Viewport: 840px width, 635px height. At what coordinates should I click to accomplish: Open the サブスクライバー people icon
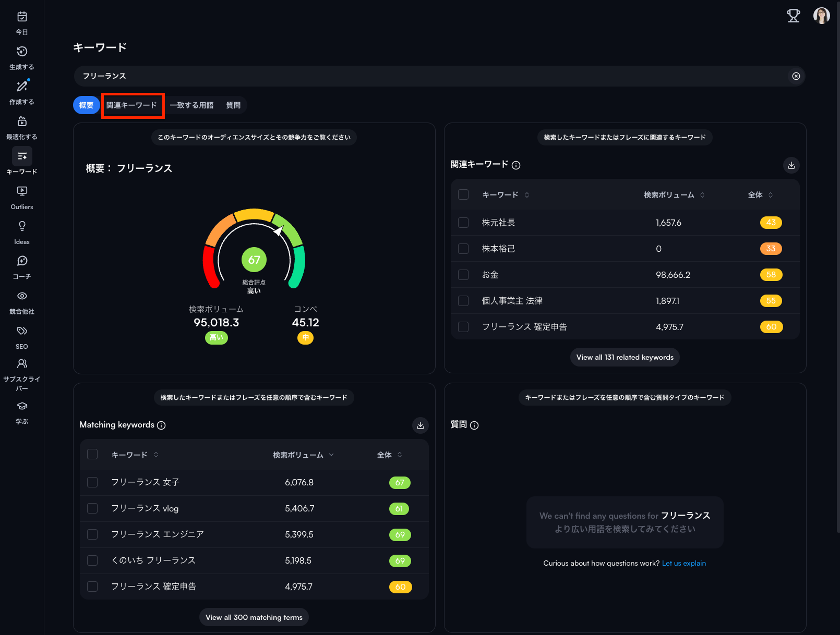(22, 364)
